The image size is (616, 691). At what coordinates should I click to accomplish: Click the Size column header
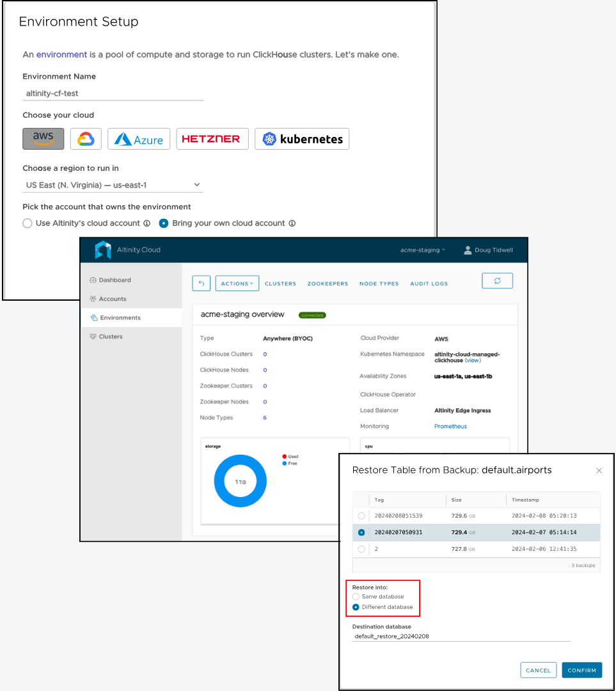click(456, 500)
